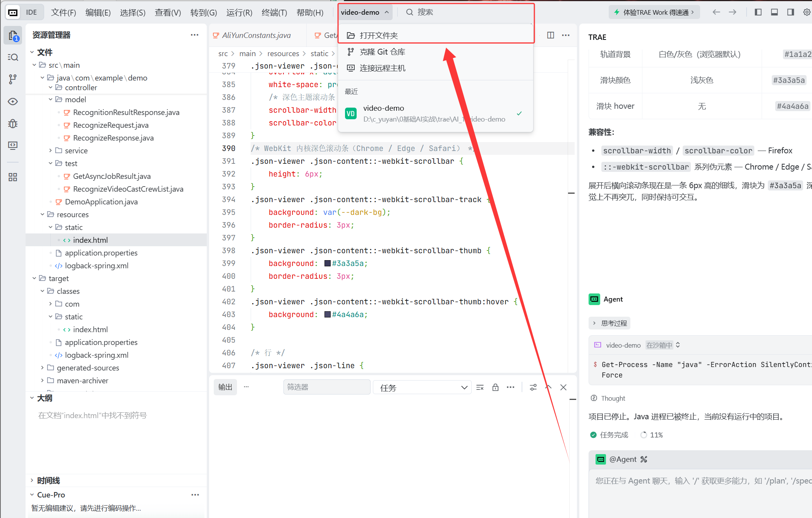Click the #4a4a6a color swatch in code

coord(328,315)
